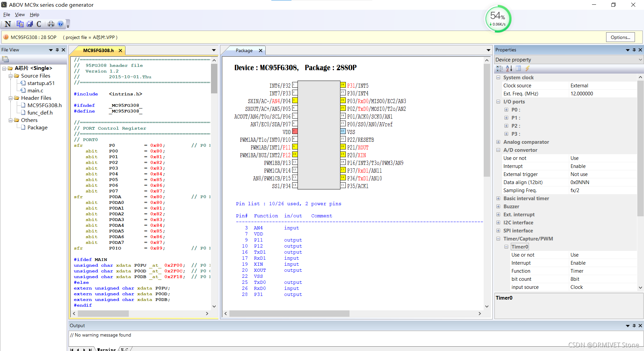Expand the Basic interval timer group
The height and width of the screenshot is (351, 644).
tap(498, 198)
